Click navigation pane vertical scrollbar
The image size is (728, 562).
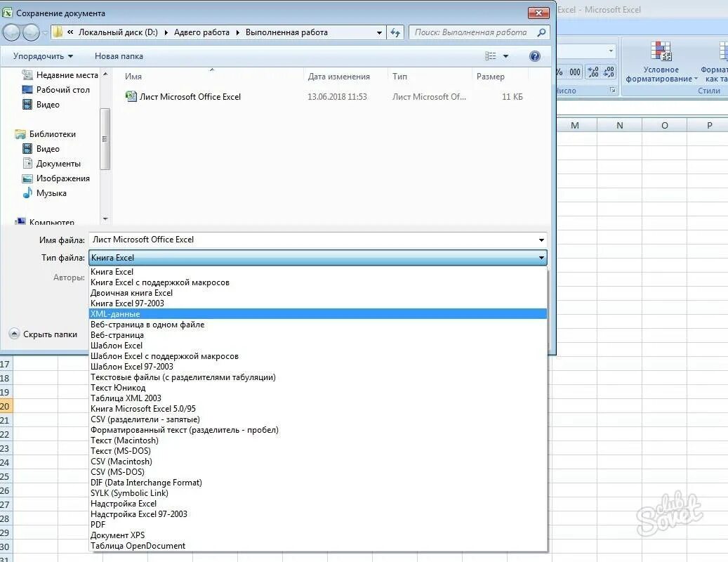[x=105, y=139]
